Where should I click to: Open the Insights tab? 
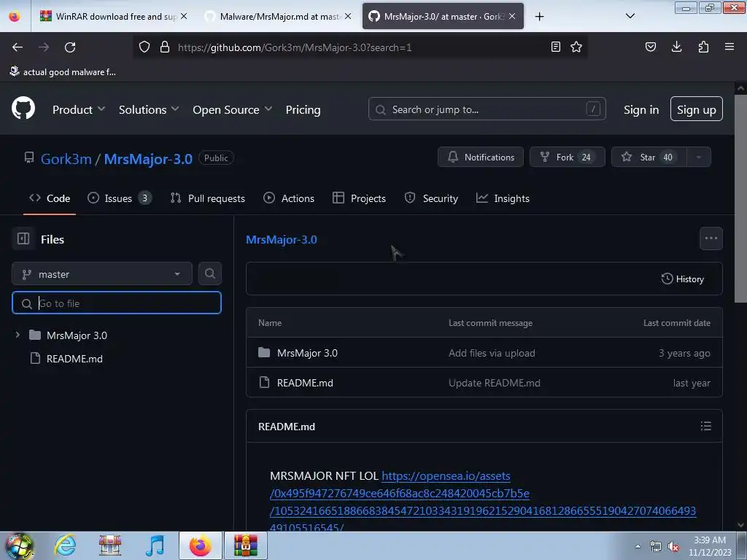503,198
